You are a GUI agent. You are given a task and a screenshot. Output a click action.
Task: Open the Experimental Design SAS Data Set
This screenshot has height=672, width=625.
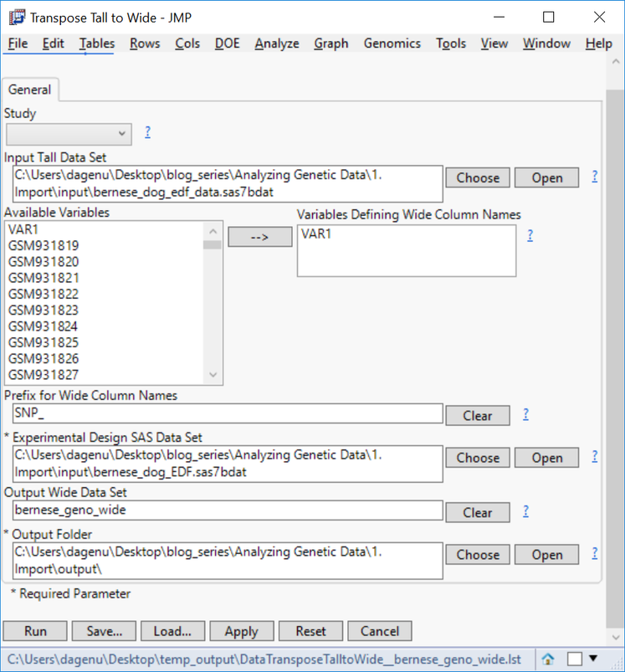(x=546, y=457)
